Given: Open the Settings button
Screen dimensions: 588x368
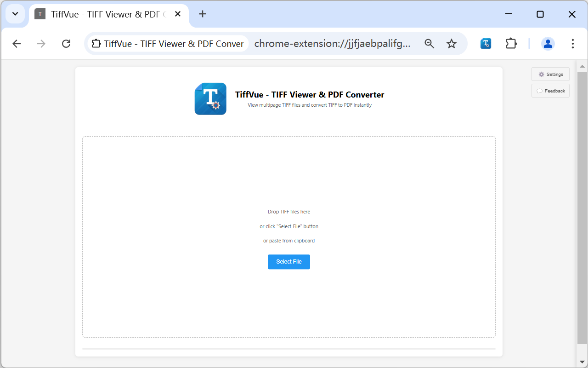Looking at the screenshot, I should (550, 74).
